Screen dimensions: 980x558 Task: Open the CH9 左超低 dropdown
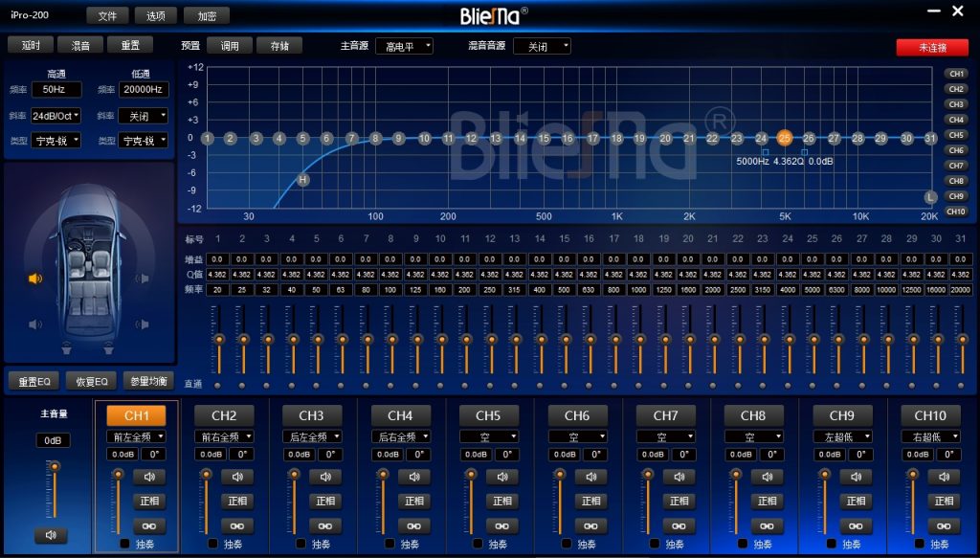click(842, 436)
